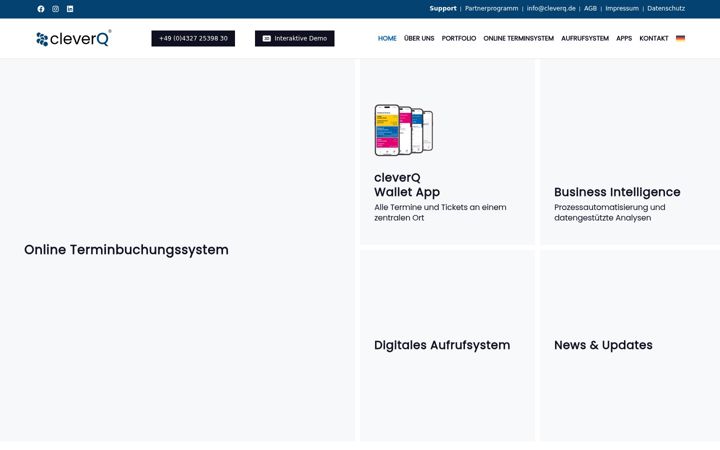Screen dimensions: 720x450
Task: Click the cleverQ logo
Action: coord(73,39)
